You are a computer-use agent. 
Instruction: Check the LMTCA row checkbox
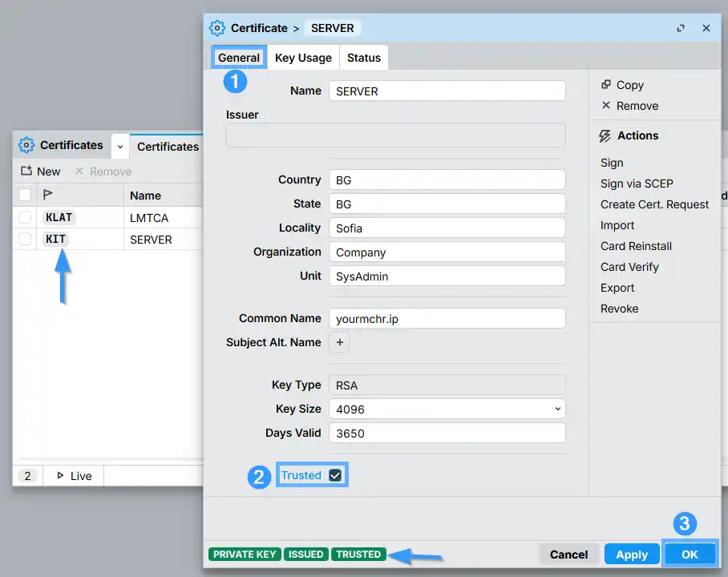pyautogui.click(x=25, y=217)
